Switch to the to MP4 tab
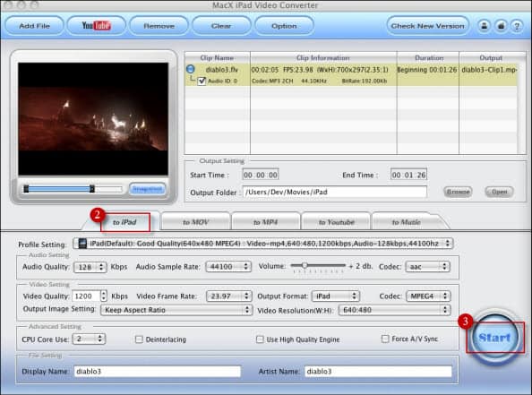532x395 pixels. click(266, 222)
